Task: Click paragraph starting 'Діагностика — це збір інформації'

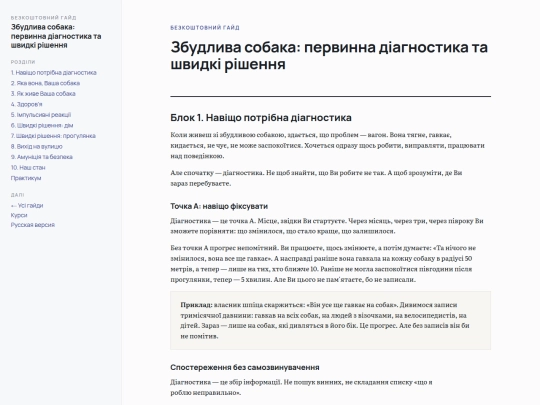Action: [x=301, y=387]
